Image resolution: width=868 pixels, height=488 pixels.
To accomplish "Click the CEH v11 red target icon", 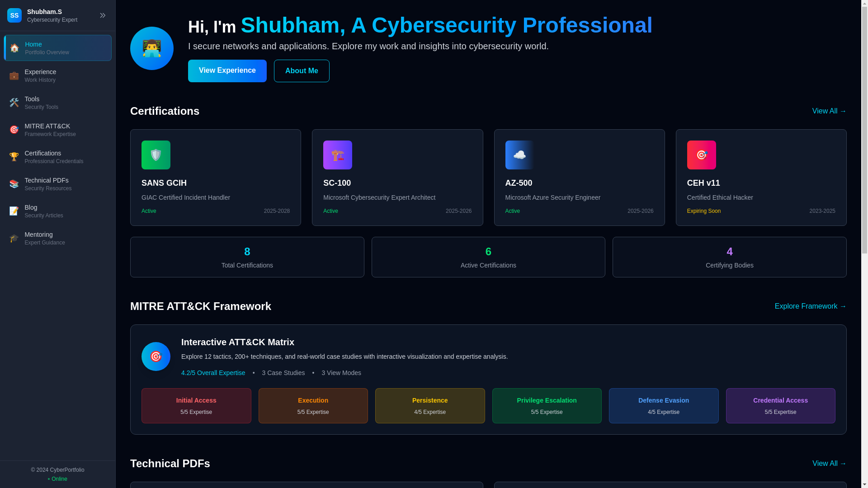I will pyautogui.click(x=702, y=155).
